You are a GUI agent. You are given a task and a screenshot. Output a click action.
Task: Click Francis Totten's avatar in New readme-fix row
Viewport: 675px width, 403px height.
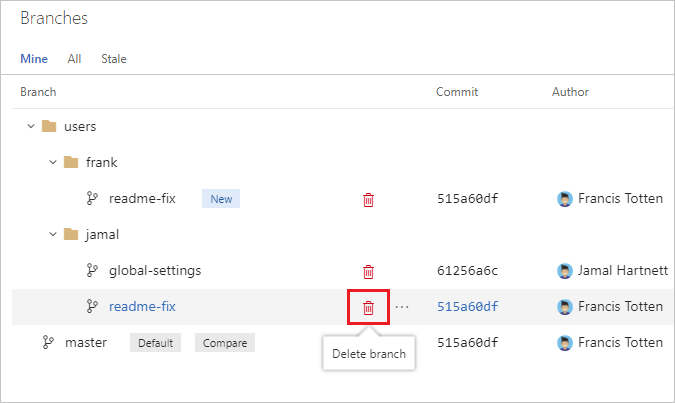[565, 199]
